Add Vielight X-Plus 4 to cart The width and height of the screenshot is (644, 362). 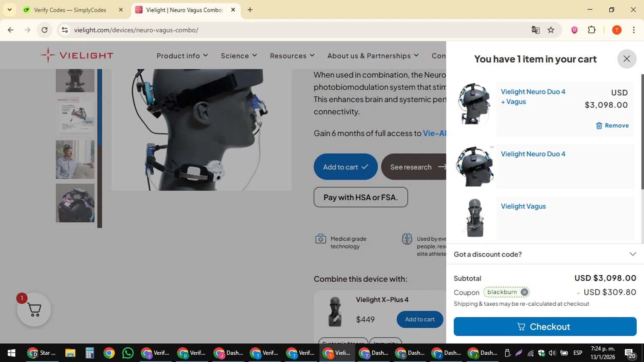(419, 319)
